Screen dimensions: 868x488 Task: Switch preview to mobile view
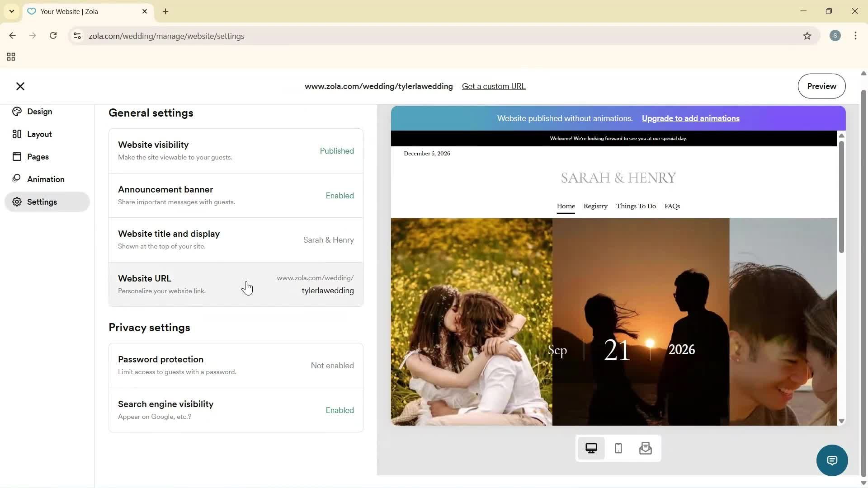point(618,448)
